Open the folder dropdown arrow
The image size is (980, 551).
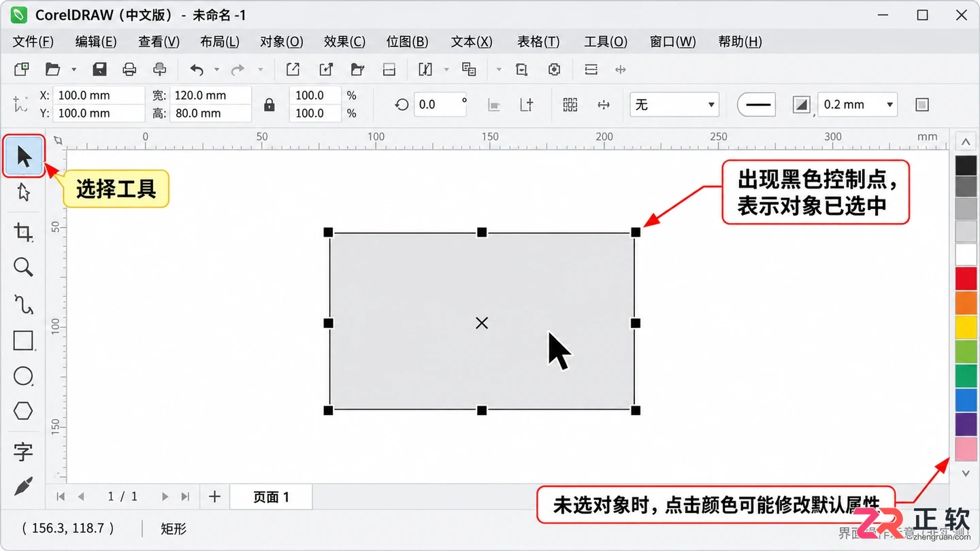click(x=73, y=69)
